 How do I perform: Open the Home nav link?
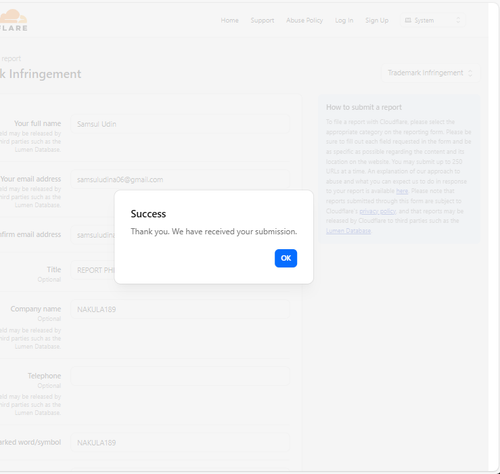tap(229, 20)
